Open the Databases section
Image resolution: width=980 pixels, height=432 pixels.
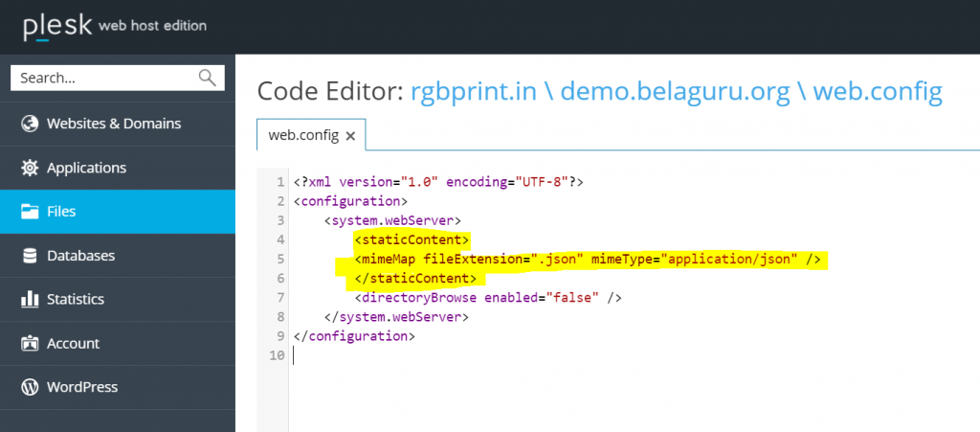point(118,256)
